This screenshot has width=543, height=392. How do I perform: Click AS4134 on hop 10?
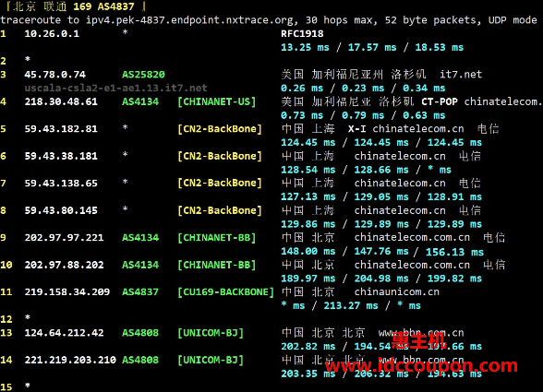[x=140, y=265]
